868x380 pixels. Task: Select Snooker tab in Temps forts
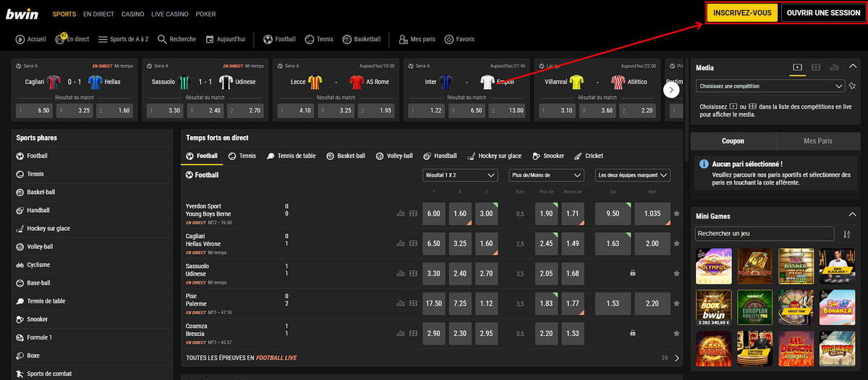coord(548,156)
